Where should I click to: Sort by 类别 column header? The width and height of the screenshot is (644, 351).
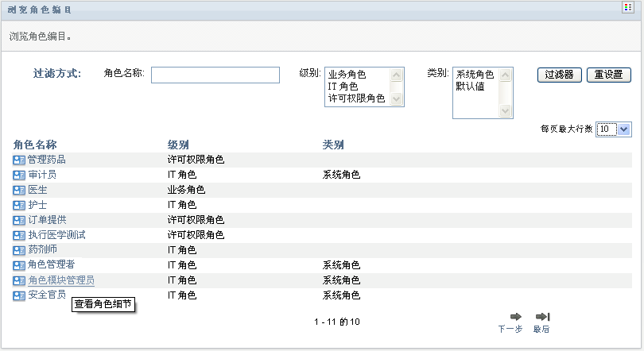pyautogui.click(x=333, y=145)
